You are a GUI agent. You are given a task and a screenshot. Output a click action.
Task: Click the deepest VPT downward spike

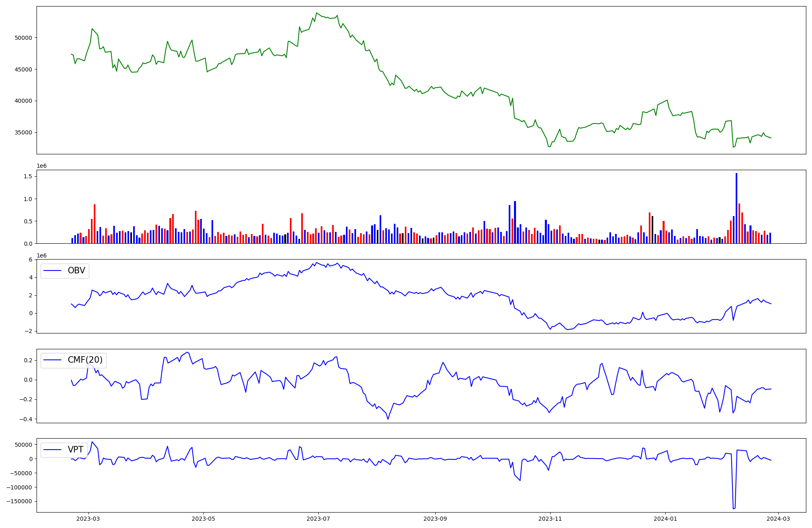[734, 508]
